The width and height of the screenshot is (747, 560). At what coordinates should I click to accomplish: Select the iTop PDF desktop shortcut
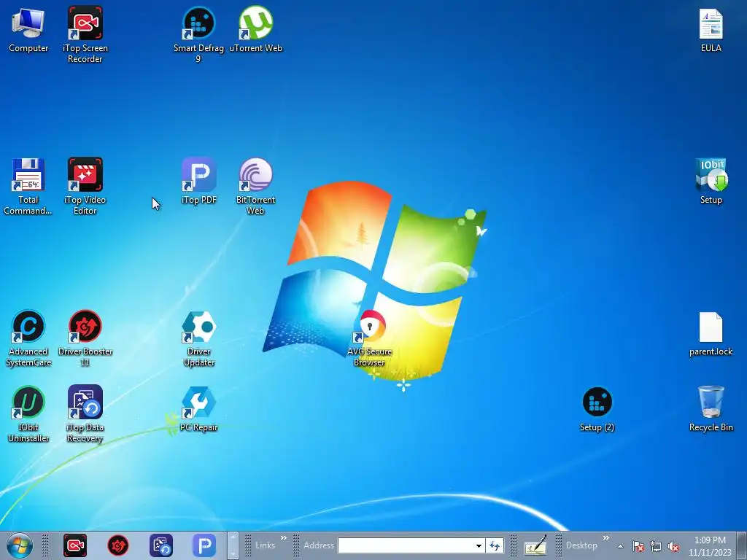tap(198, 182)
